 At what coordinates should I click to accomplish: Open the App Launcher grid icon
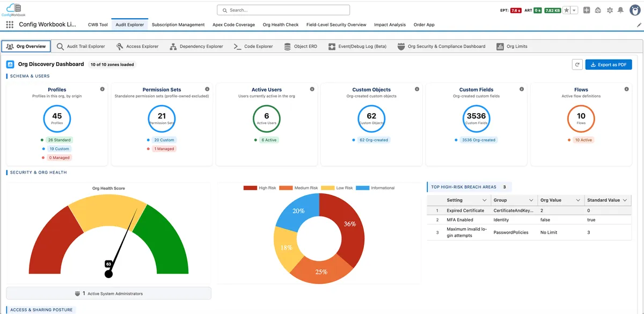click(10, 25)
